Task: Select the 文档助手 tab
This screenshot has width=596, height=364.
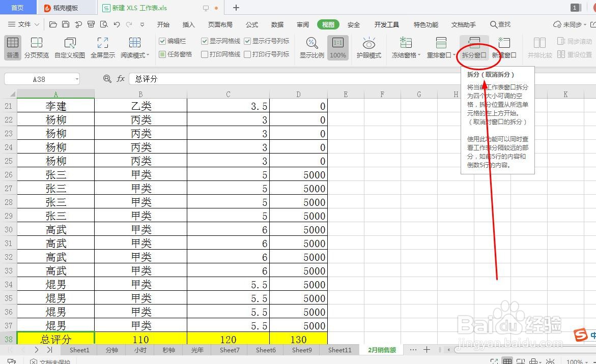Action: [463, 24]
